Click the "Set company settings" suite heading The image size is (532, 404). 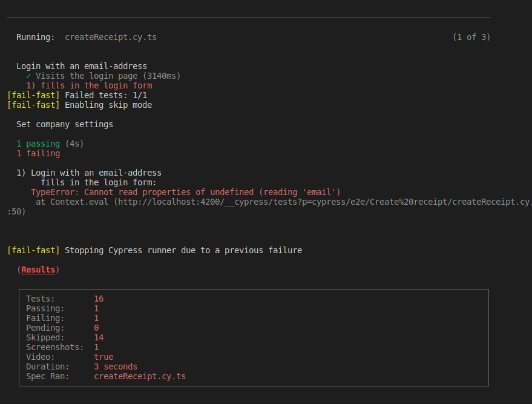[65, 124]
